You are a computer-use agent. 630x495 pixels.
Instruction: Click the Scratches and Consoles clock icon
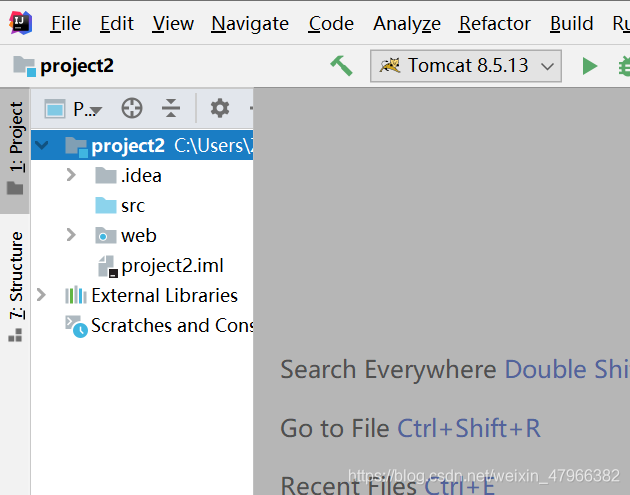click(76, 326)
